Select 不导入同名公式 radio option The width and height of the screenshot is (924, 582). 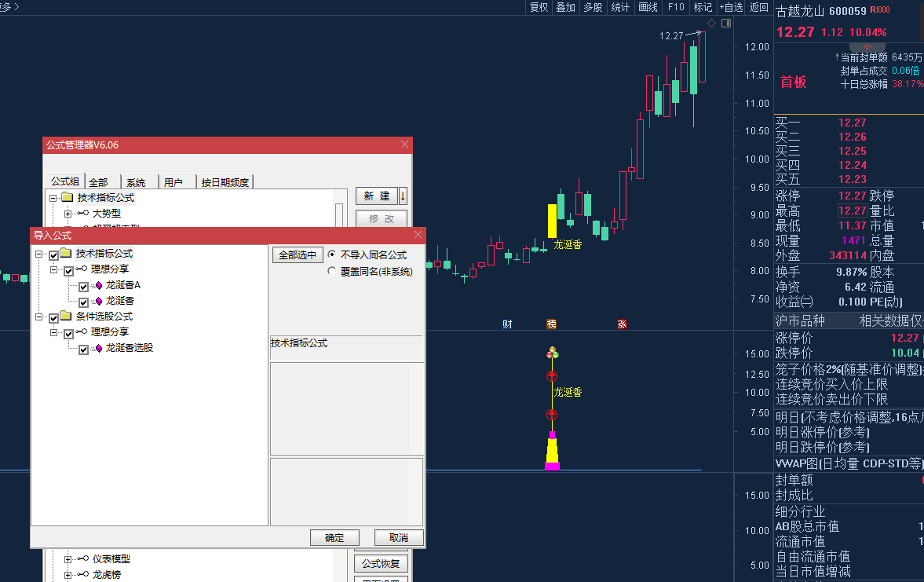pos(332,254)
